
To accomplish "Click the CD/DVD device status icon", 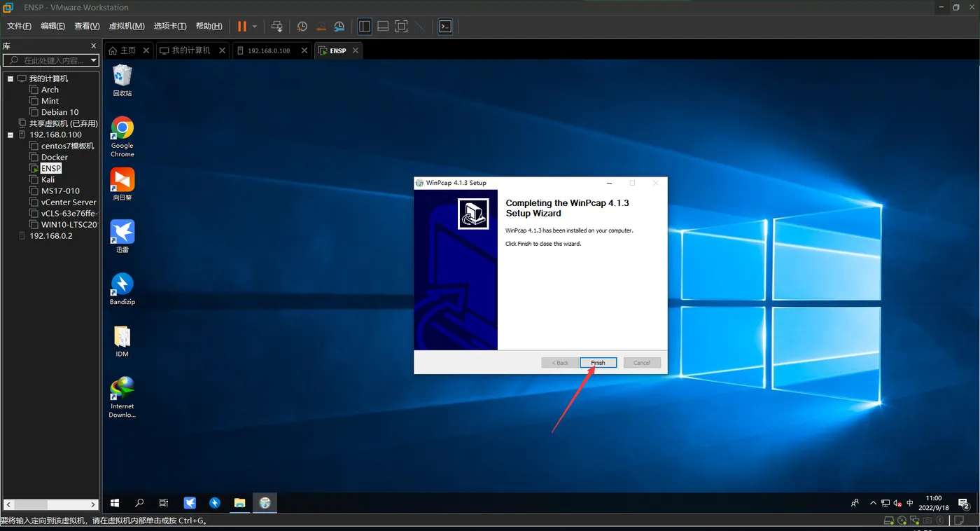I will point(902,520).
